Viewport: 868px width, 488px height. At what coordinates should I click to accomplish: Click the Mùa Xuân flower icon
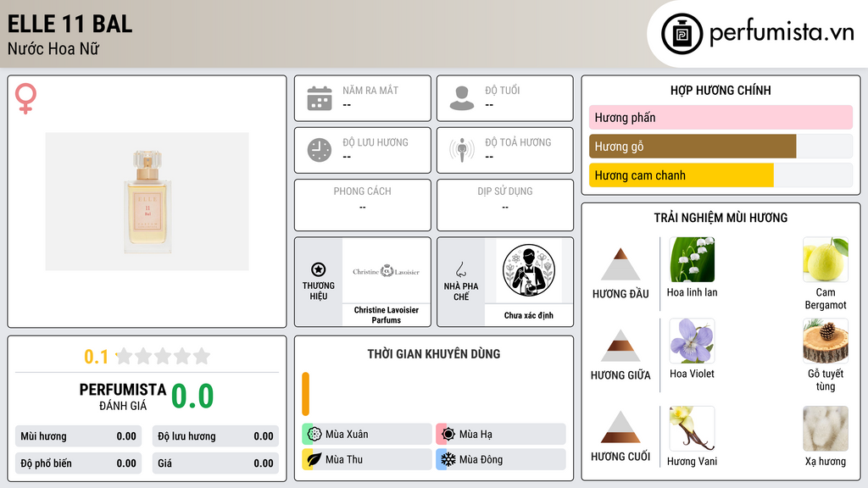pyautogui.click(x=314, y=435)
